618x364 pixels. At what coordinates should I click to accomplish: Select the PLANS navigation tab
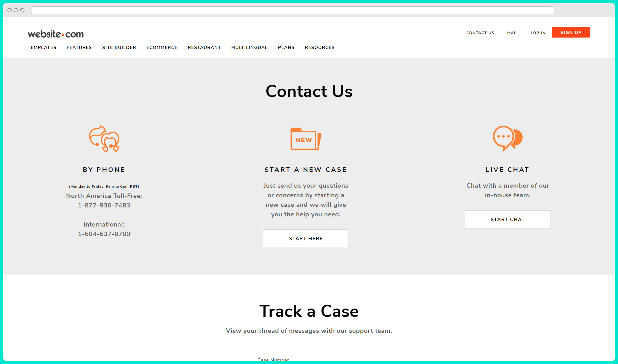(x=286, y=47)
